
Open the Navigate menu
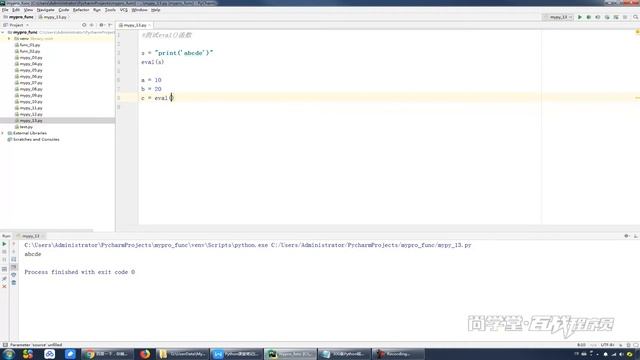point(45,10)
